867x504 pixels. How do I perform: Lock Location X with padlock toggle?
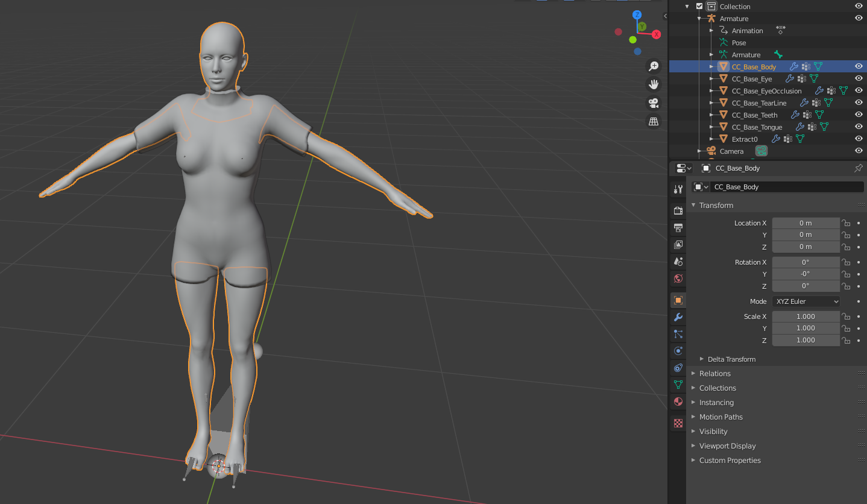(846, 223)
